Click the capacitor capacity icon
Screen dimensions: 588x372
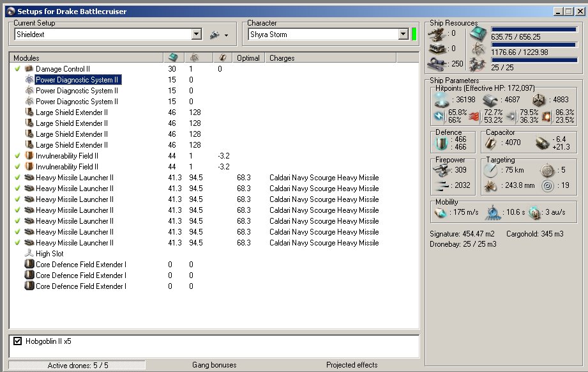(490, 143)
